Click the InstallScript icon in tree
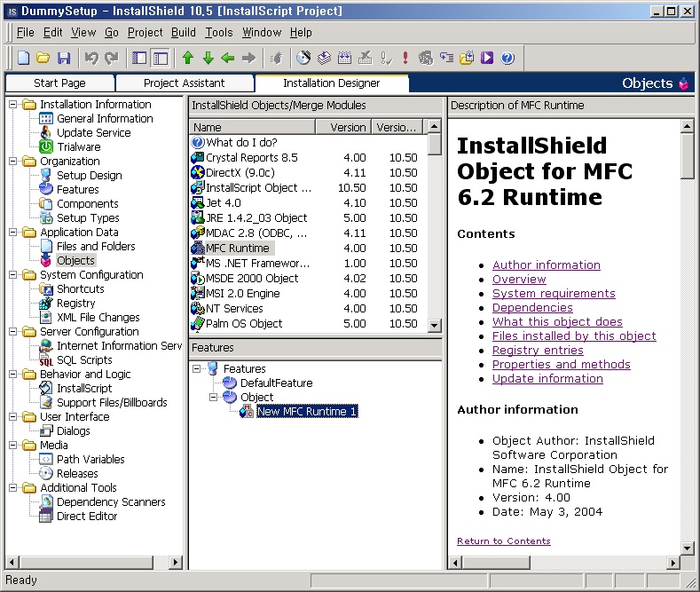The height and width of the screenshot is (592, 700). (46, 389)
